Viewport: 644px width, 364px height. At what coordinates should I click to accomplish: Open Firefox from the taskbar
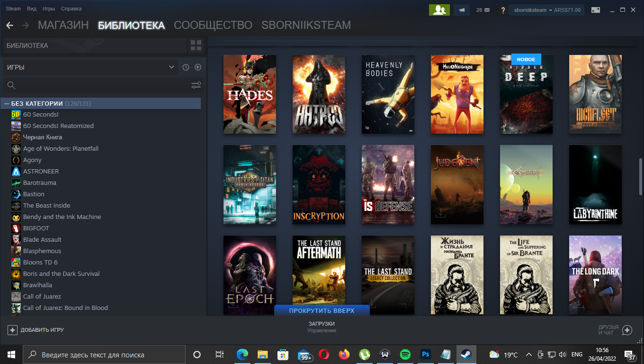344,355
